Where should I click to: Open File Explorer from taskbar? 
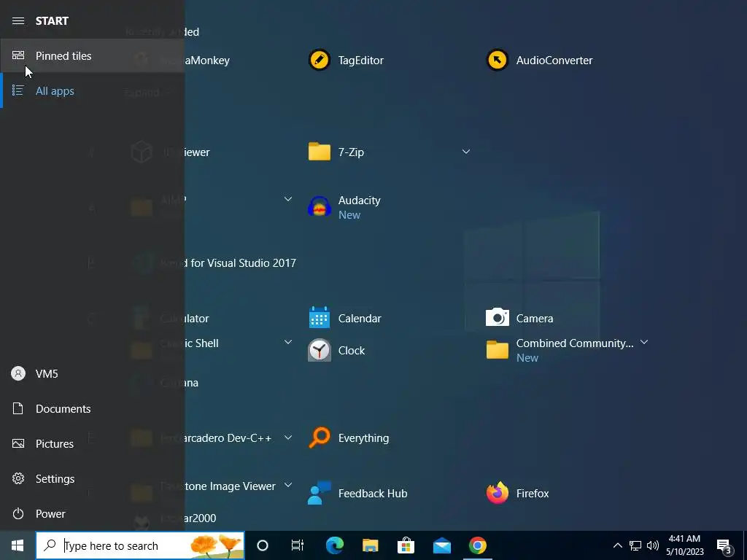click(x=370, y=545)
